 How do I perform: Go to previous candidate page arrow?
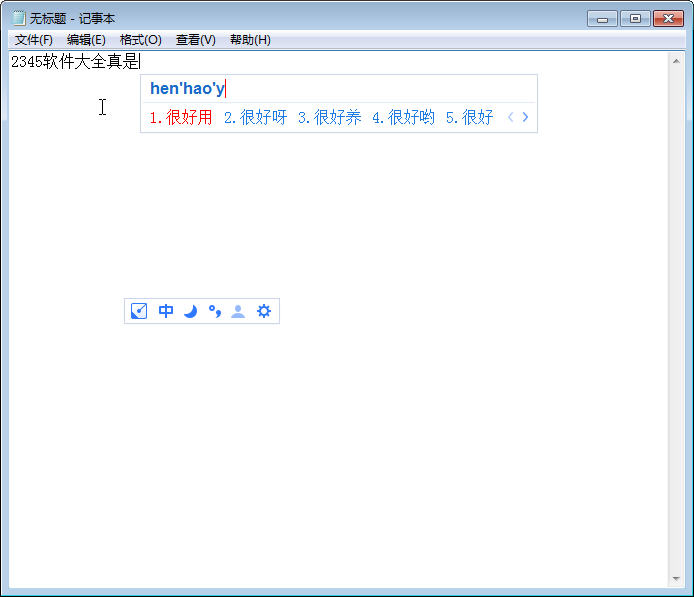pos(510,117)
